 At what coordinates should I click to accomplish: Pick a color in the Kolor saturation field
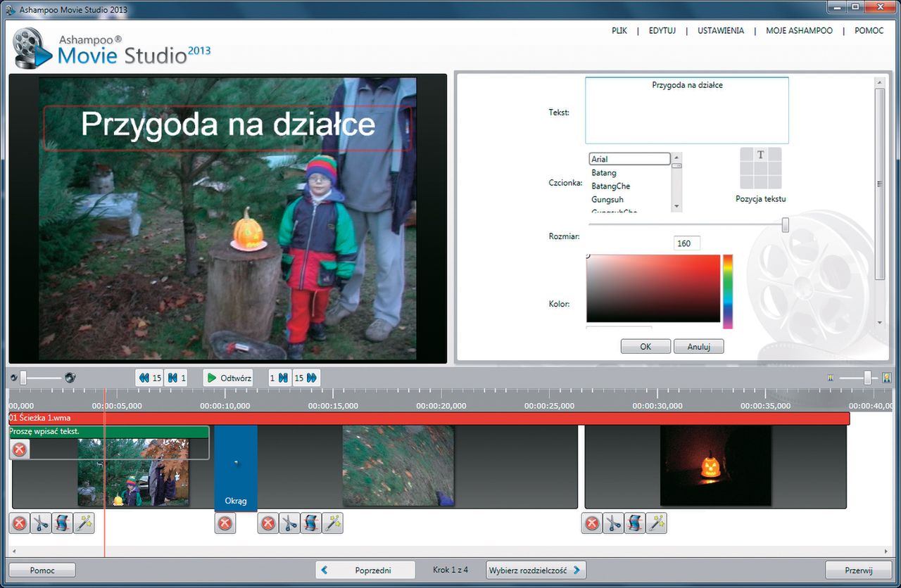point(653,288)
